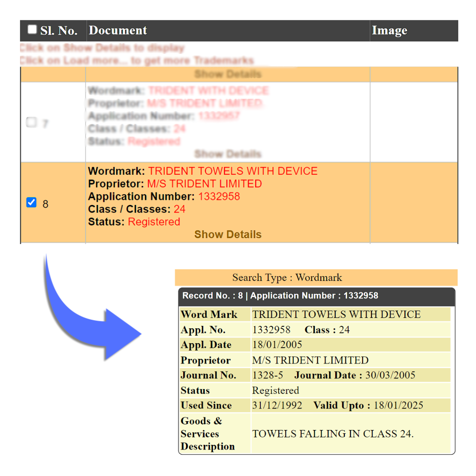Click Show Details under application 1332958
Viewport: 476px width, 476px height.
228,234
